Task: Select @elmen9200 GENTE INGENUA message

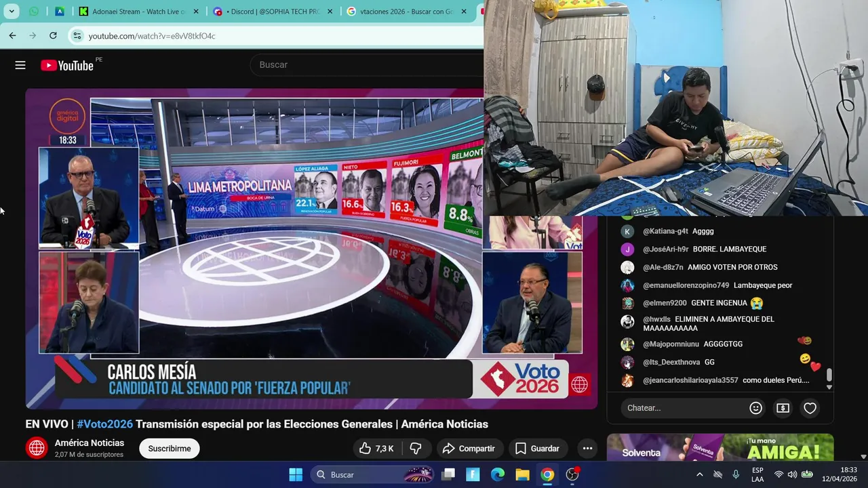Action: [x=719, y=303]
